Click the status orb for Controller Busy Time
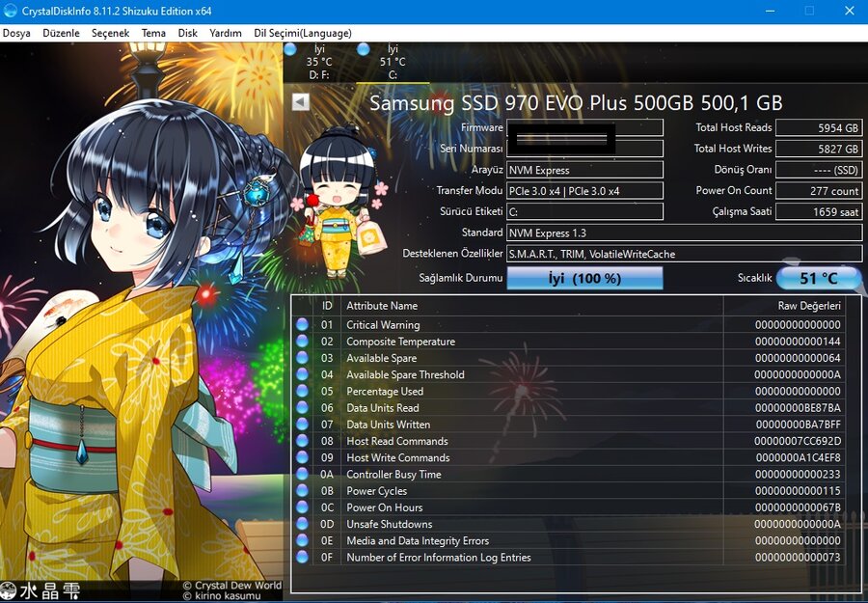Viewport: 868px width, 603px height. 302,474
